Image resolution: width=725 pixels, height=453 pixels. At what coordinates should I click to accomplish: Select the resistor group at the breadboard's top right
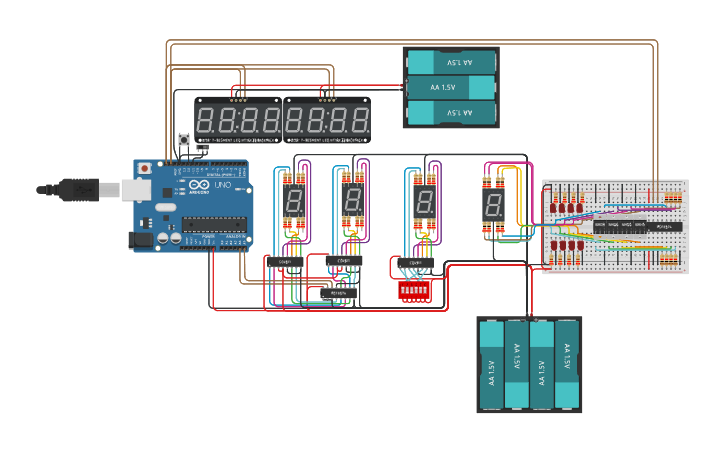point(673,198)
